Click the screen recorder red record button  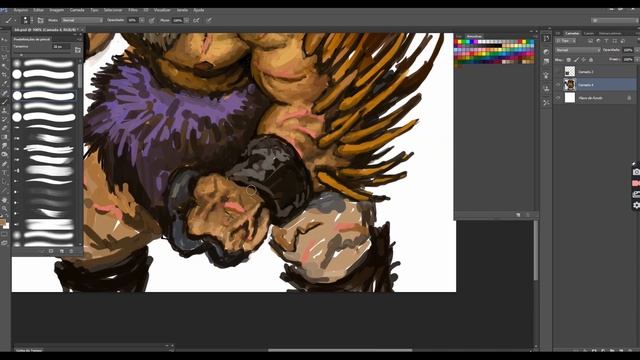coord(636,184)
